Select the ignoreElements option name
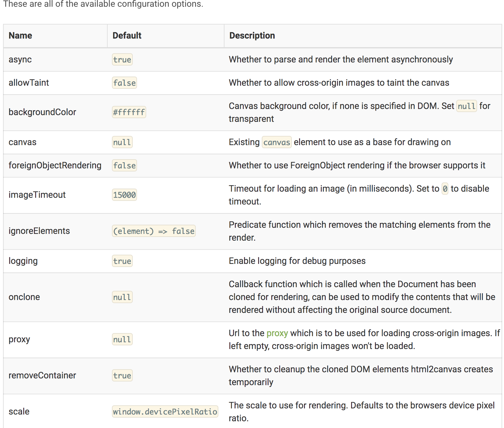 click(x=39, y=231)
